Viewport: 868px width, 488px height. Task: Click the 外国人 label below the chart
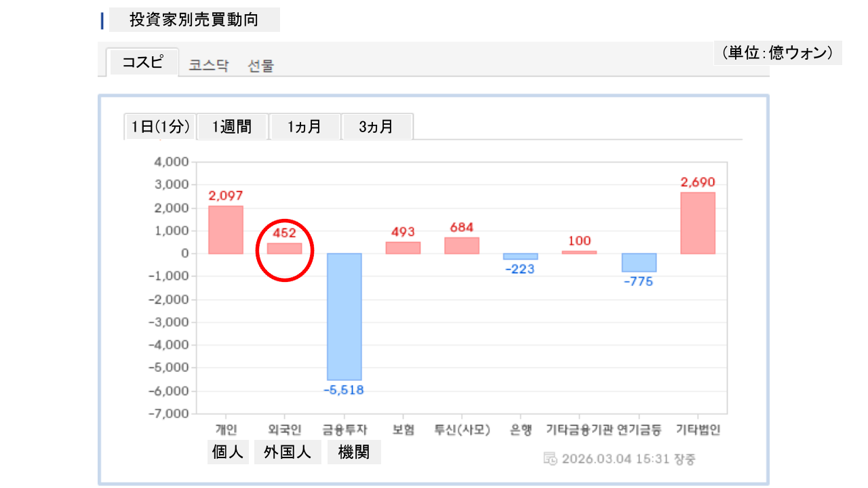click(x=288, y=453)
